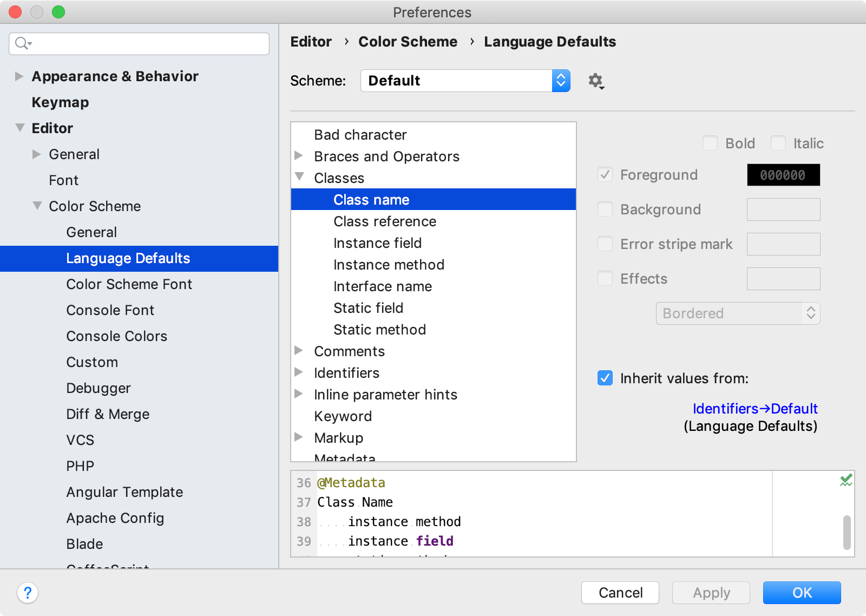Click the preview pane scrollbar thumb
The image size is (866, 616).
pos(847,533)
